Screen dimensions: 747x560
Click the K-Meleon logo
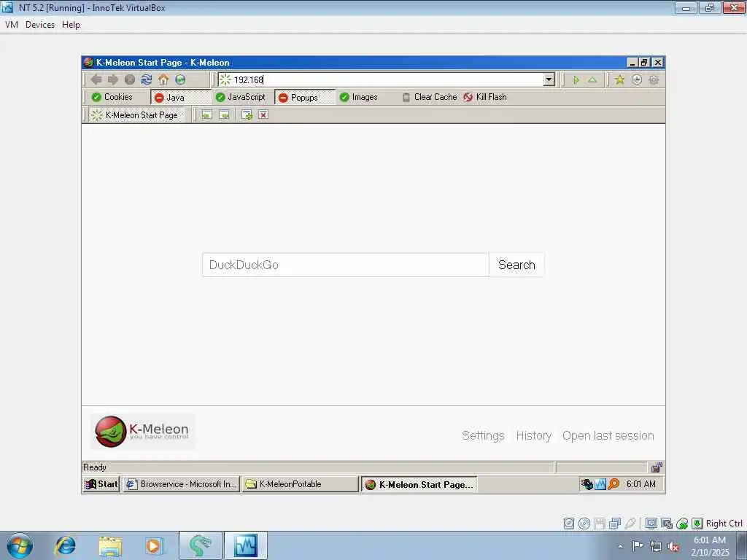click(x=142, y=432)
